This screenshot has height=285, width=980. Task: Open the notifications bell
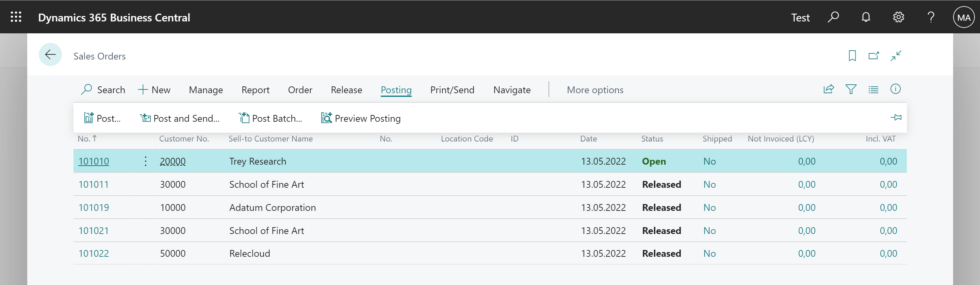[x=866, y=17]
